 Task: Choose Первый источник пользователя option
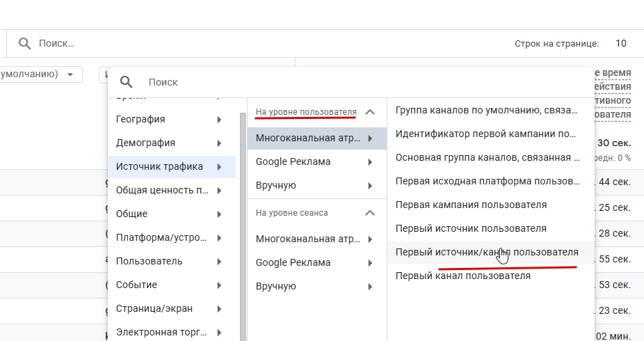click(470, 229)
